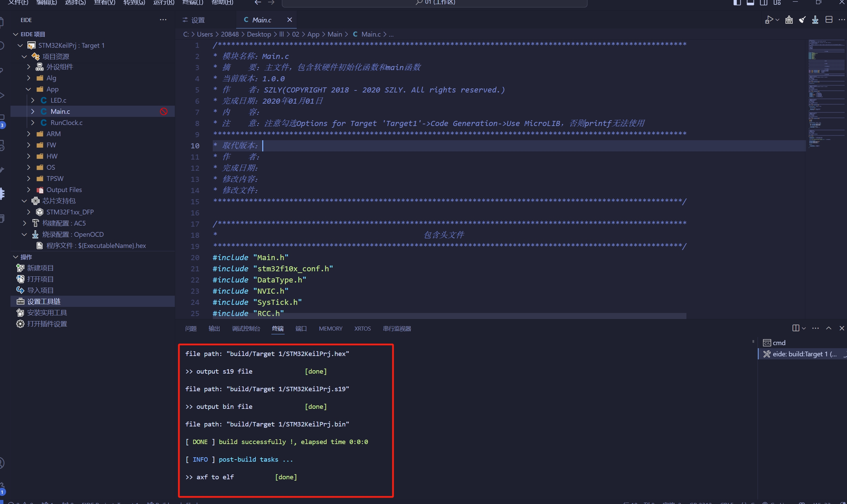The width and height of the screenshot is (847, 504).
Task: Click code line #include "SysTick.h"
Action: pos(257,302)
